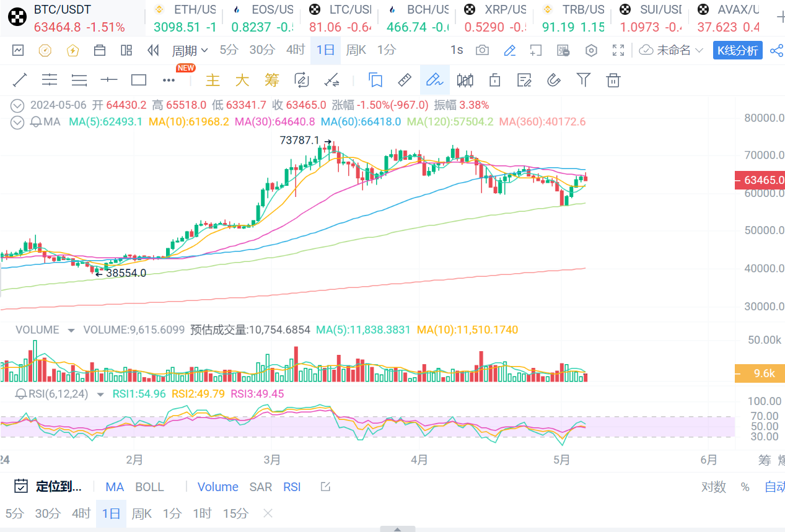Switch to the ETH/USDT pair tab
Image resolution: width=785 pixels, height=532 pixels.
coord(185,19)
